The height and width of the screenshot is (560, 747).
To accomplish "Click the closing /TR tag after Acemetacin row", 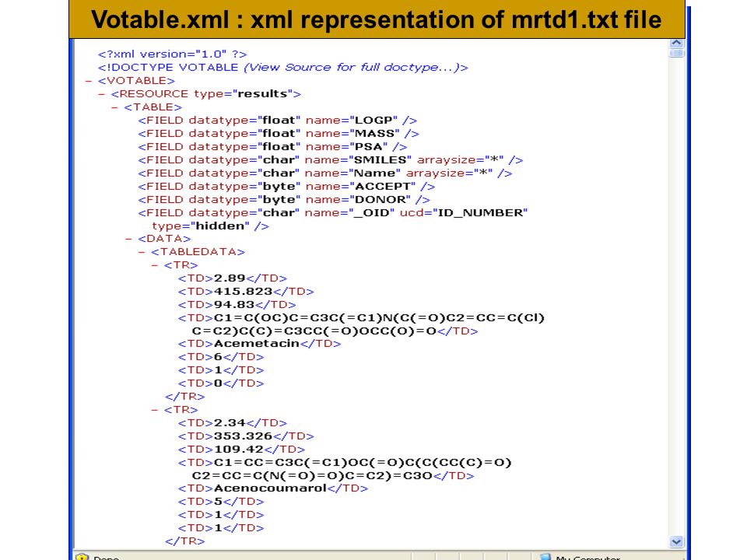I will point(185,397).
